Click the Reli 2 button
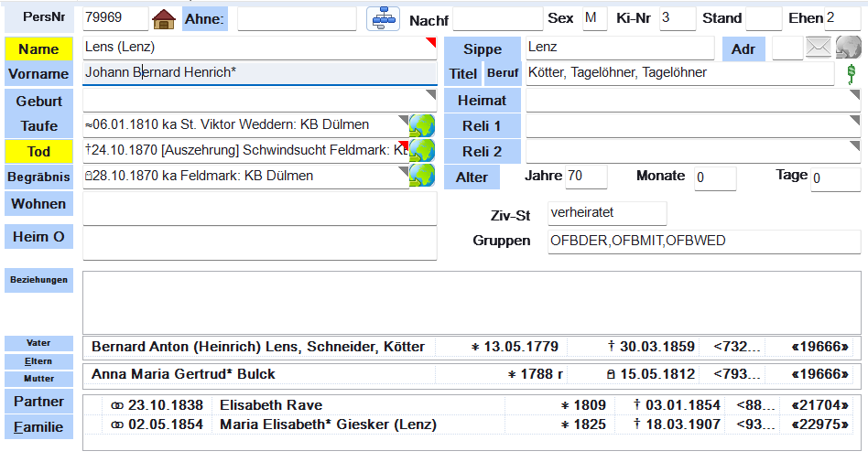The image size is (868, 462). (x=483, y=152)
